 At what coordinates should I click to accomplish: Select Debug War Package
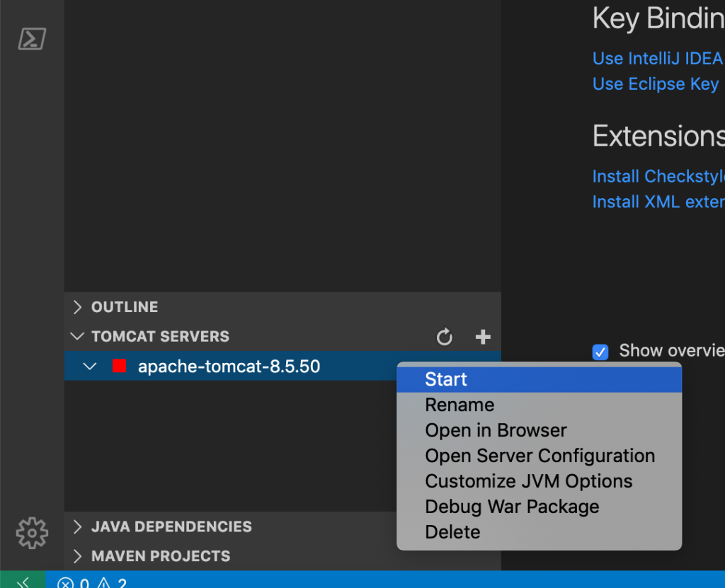tap(511, 506)
